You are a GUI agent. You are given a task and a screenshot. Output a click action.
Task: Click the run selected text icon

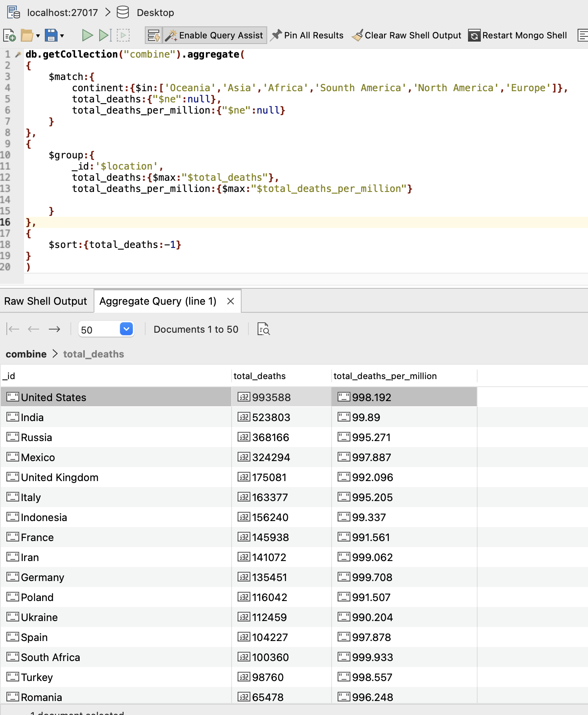coord(123,36)
